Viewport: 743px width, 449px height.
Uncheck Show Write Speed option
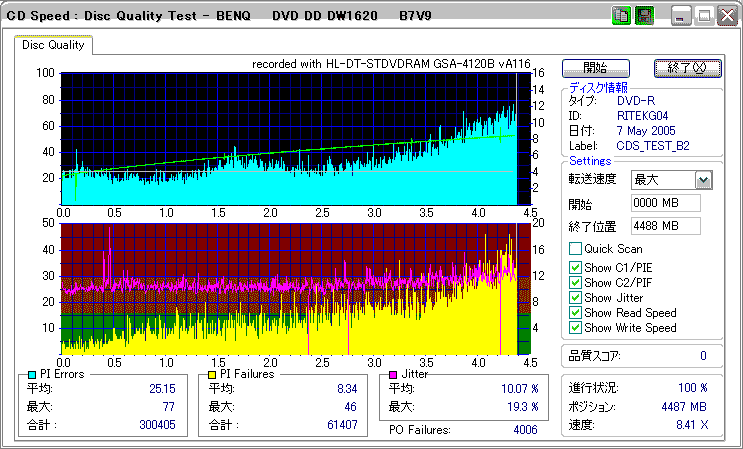[575, 328]
